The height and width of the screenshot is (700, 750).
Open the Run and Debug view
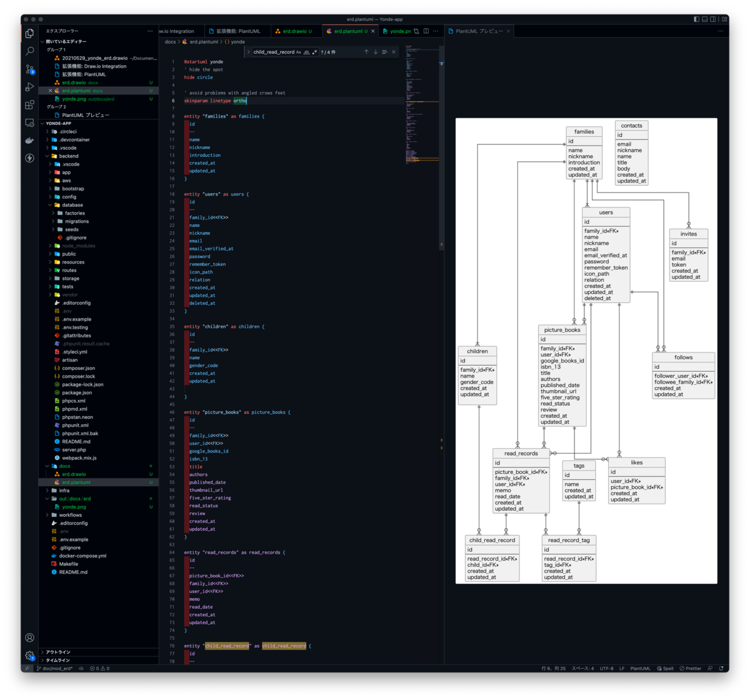pyautogui.click(x=29, y=87)
